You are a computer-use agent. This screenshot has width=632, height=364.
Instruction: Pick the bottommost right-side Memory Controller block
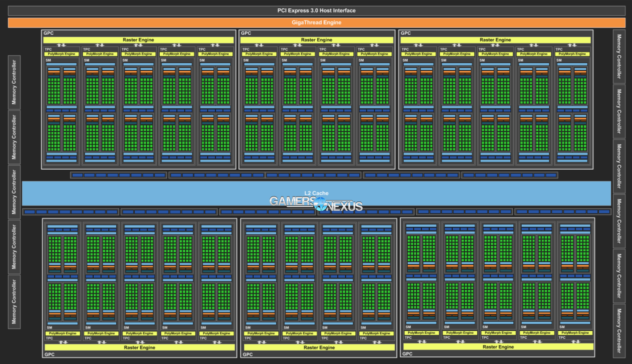point(619,331)
